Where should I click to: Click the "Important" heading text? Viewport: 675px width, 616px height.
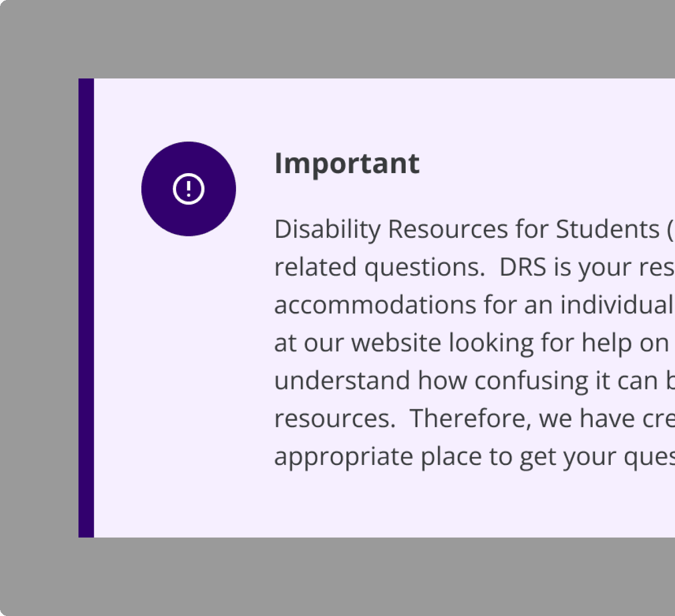347,163
